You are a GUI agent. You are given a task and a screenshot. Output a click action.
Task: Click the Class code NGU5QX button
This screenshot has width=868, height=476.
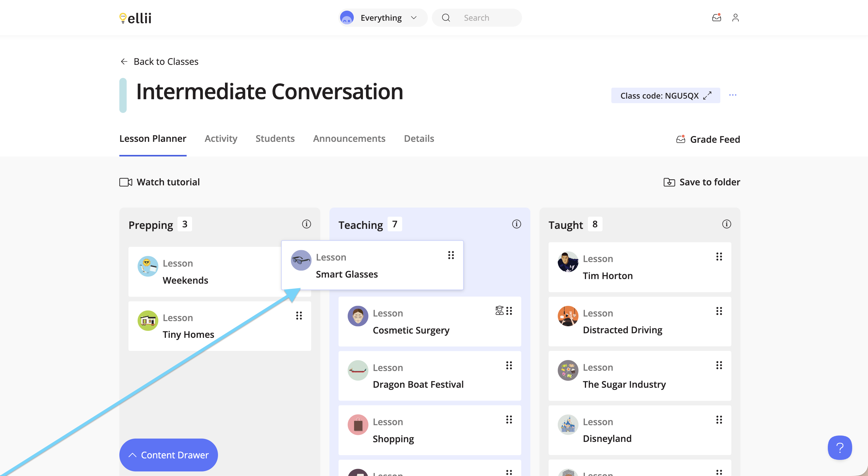pos(666,96)
